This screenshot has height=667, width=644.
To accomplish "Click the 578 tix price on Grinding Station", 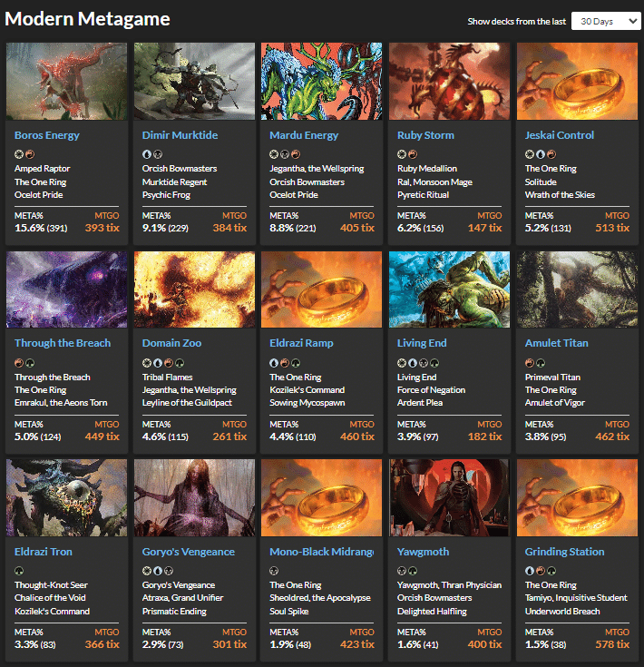I will (x=612, y=644).
